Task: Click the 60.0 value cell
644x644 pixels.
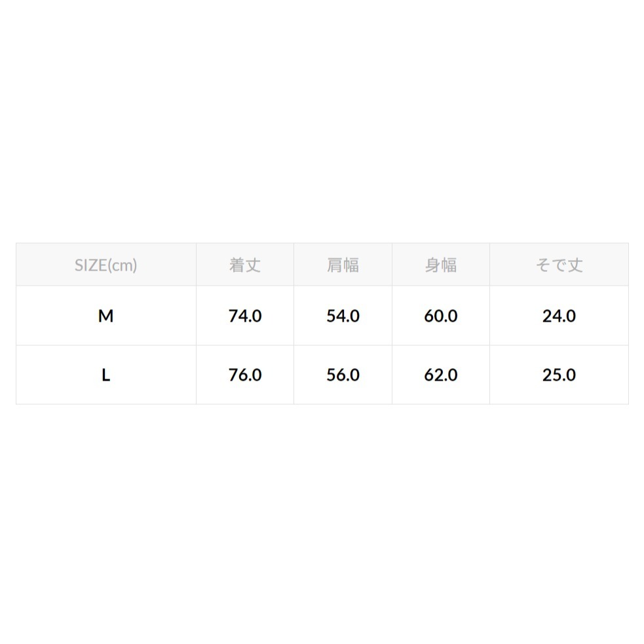Action: pos(441,316)
